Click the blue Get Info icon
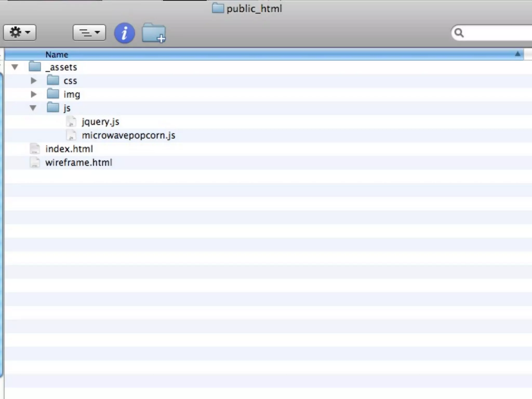 pos(124,33)
